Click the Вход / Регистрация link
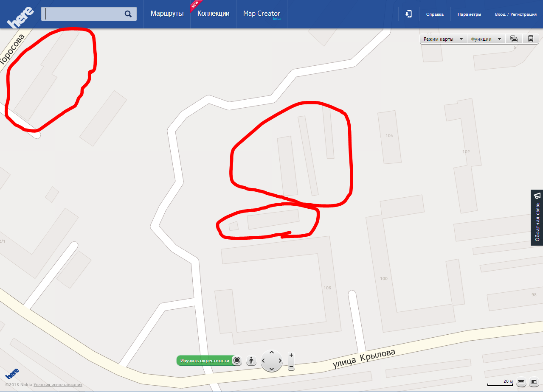 (516, 14)
